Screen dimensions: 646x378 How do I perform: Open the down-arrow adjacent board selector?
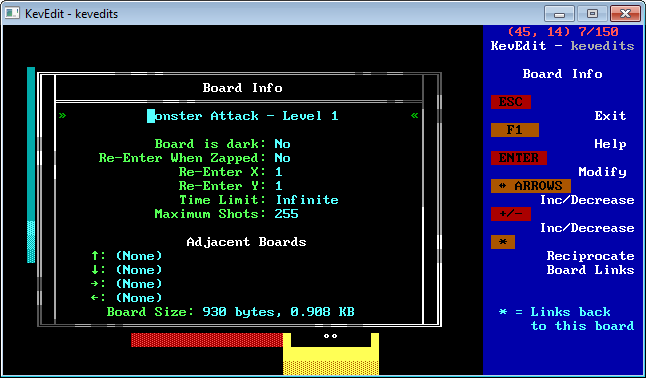point(127,270)
